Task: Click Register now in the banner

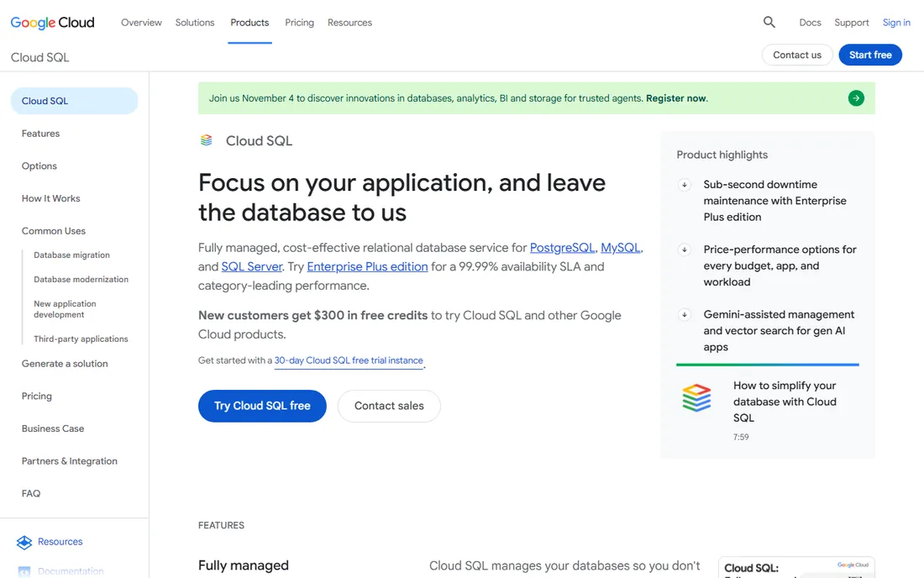Action: coord(676,98)
